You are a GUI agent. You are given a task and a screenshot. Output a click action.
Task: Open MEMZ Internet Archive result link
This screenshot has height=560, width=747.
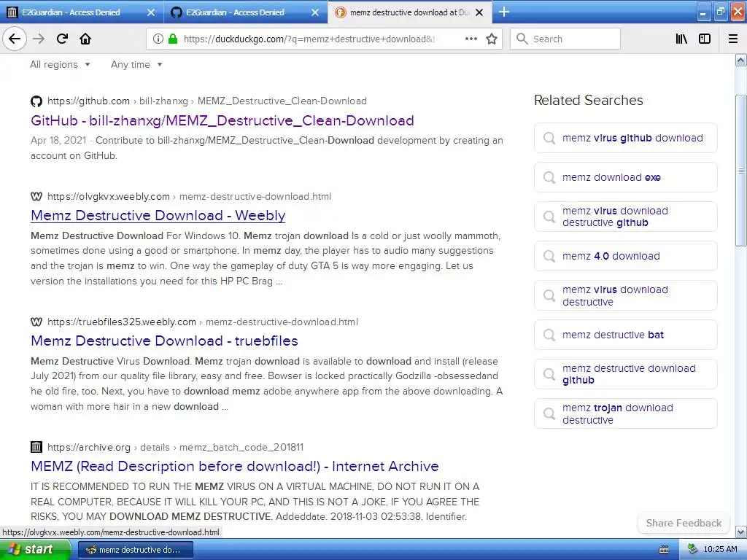(234, 466)
